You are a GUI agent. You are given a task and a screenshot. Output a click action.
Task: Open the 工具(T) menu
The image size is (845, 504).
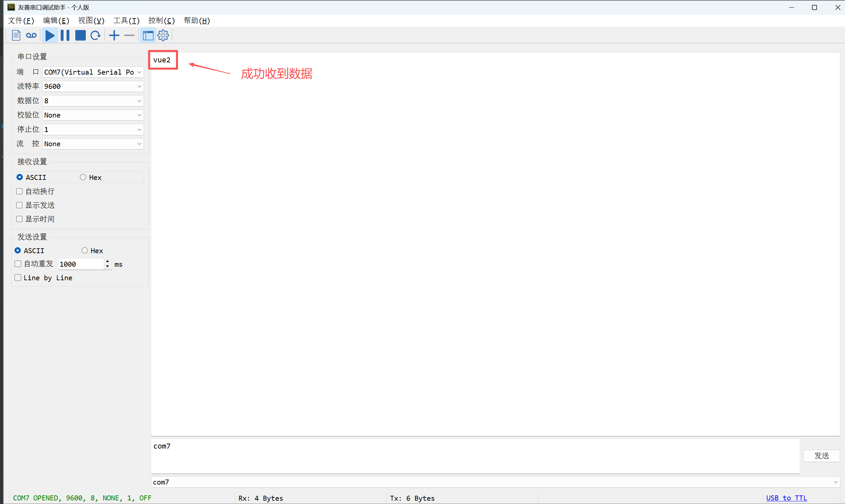(x=126, y=21)
